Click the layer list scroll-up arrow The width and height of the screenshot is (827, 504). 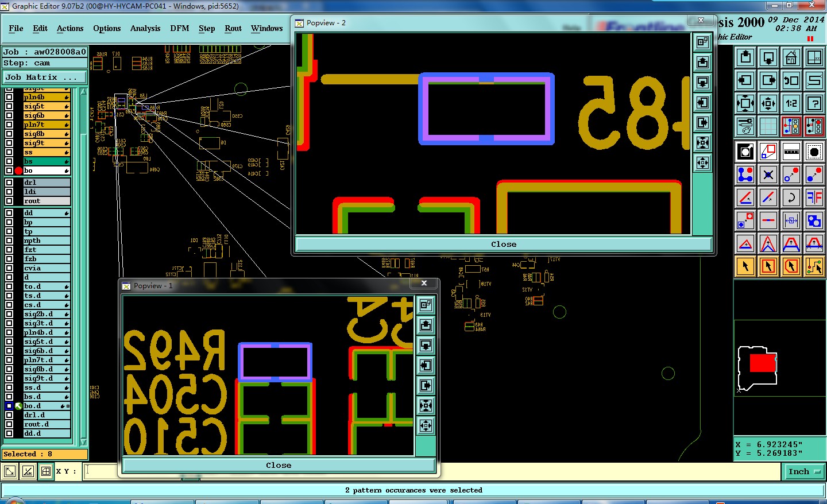tap(83, 92)
